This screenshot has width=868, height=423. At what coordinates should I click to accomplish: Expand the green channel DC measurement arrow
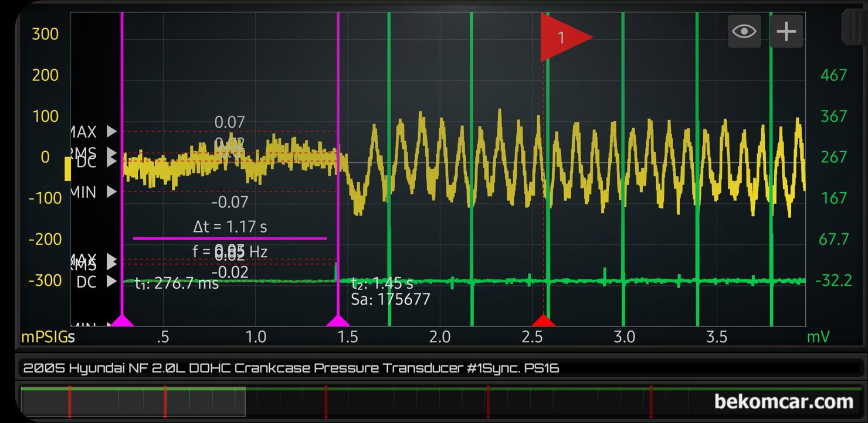pos(111,282)
